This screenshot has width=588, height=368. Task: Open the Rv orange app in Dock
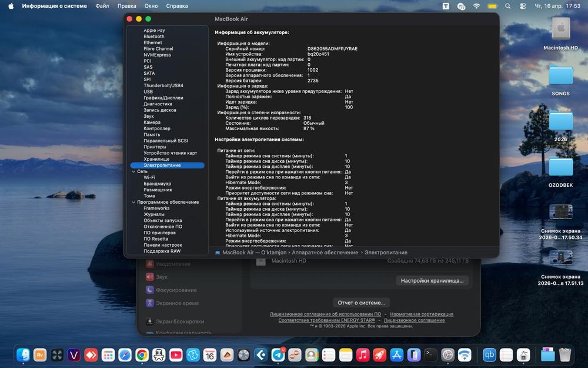pos(40,355)
